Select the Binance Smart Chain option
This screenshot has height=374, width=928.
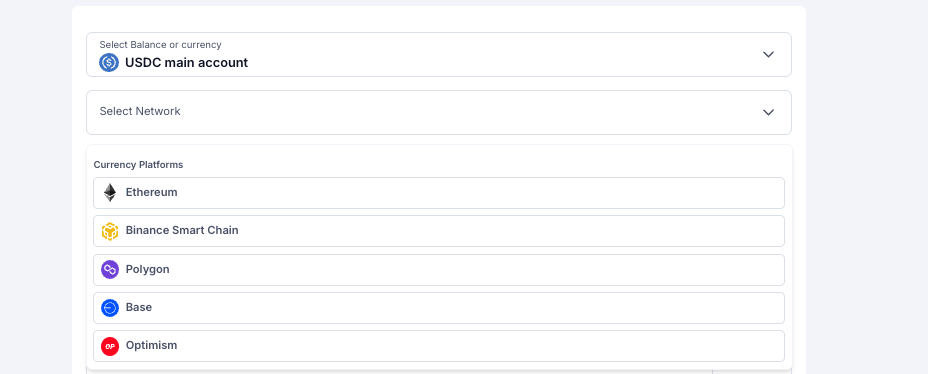pos(439,231)
